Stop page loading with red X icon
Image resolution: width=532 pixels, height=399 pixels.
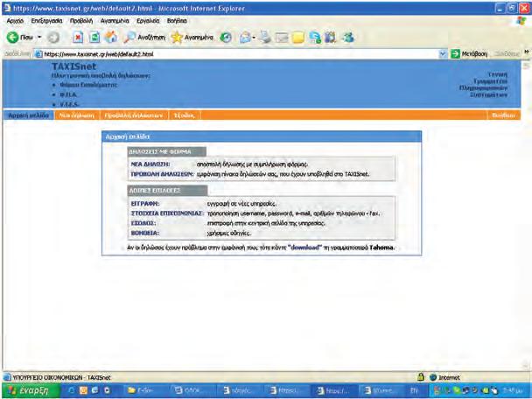(x=78, y=38)
